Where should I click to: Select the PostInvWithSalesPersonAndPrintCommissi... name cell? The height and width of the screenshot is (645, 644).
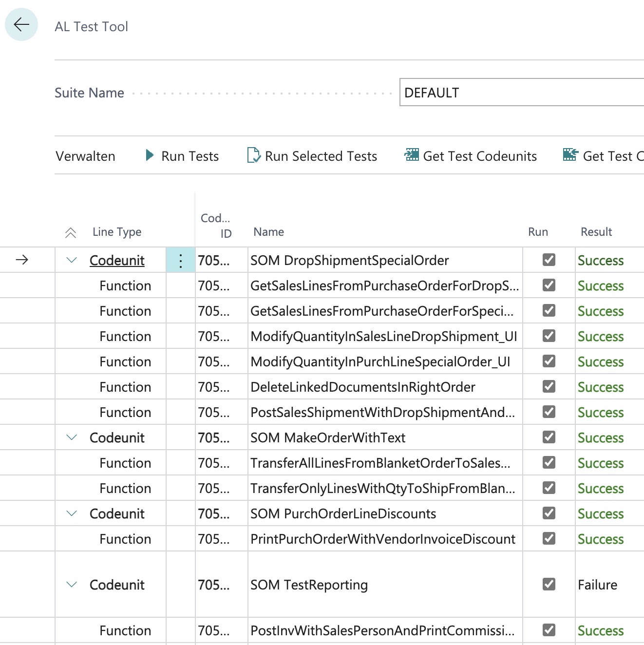tap(382, 631)
